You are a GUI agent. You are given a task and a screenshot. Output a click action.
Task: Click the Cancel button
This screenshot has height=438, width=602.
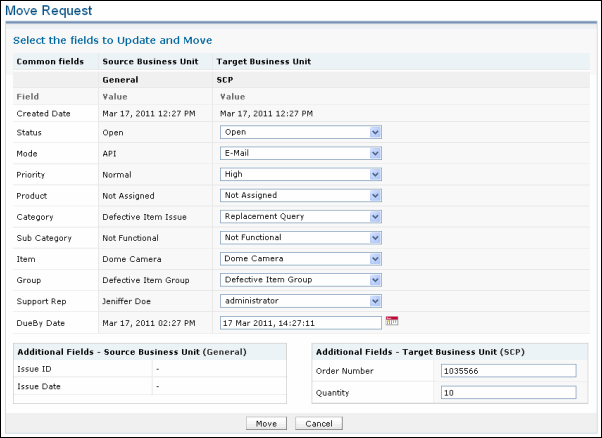point(319,423)
